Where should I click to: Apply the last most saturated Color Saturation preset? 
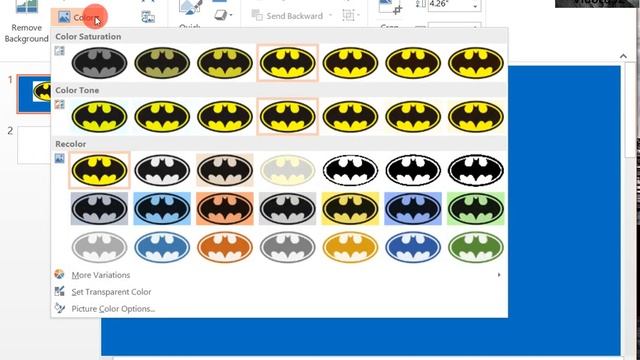click(x=476, y=63)
